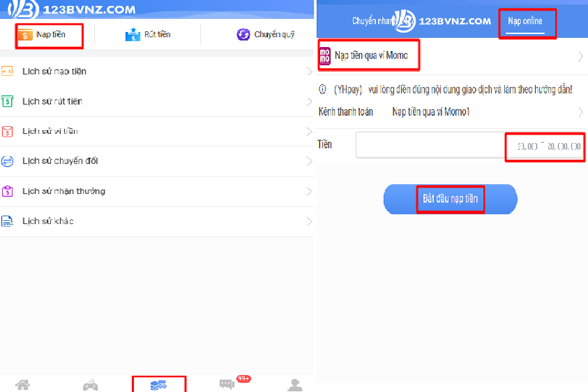Click the Lịch sử nhận thưởng gift icon
This screenshot has width=588, height=392.
[x=7, y=191]
